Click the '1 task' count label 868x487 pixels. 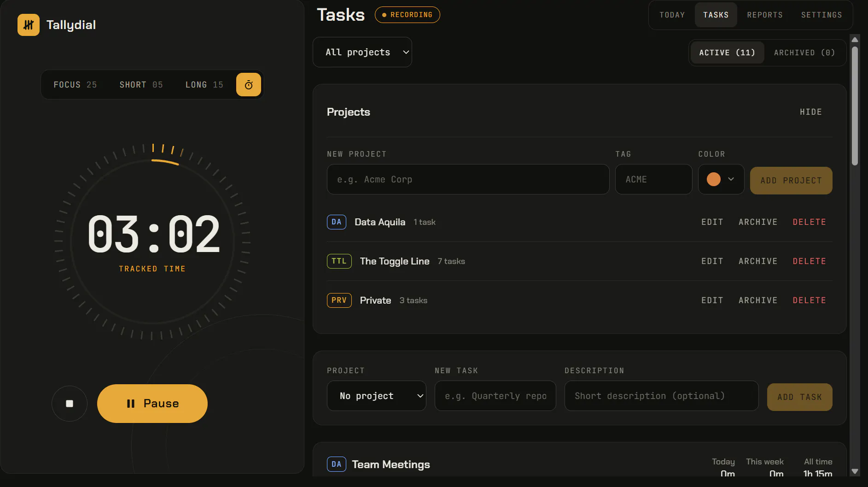425,222
